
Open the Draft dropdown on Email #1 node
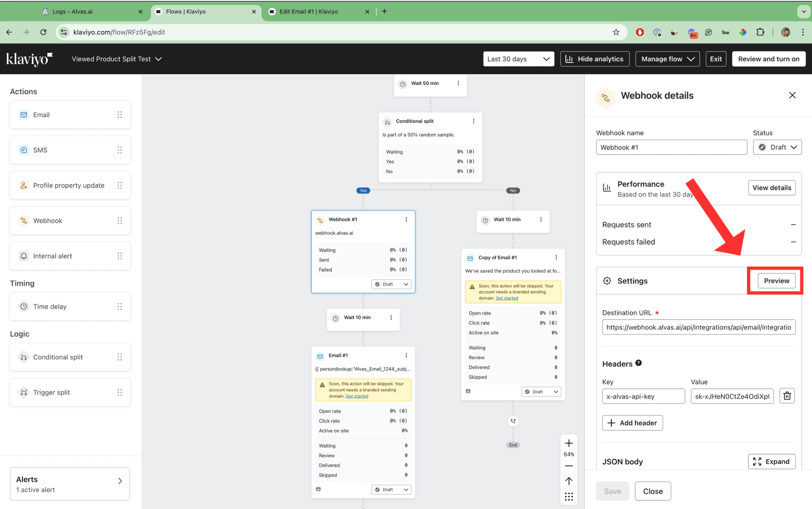click(391, 490)
